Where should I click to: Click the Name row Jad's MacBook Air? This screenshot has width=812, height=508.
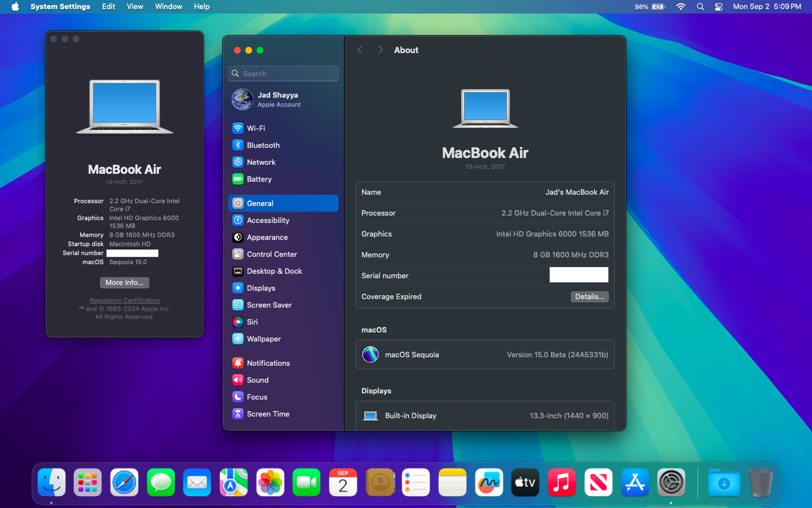pyautogui.click(x=485, y=192)
